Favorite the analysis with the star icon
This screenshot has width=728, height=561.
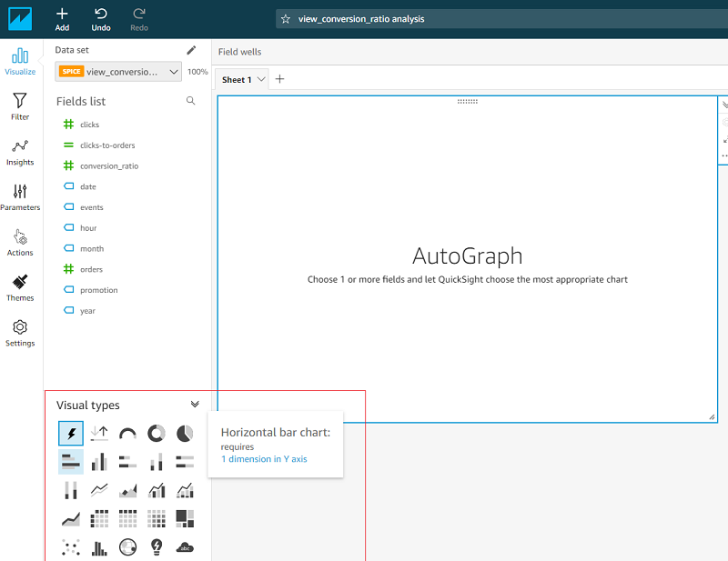coord(286,18)
